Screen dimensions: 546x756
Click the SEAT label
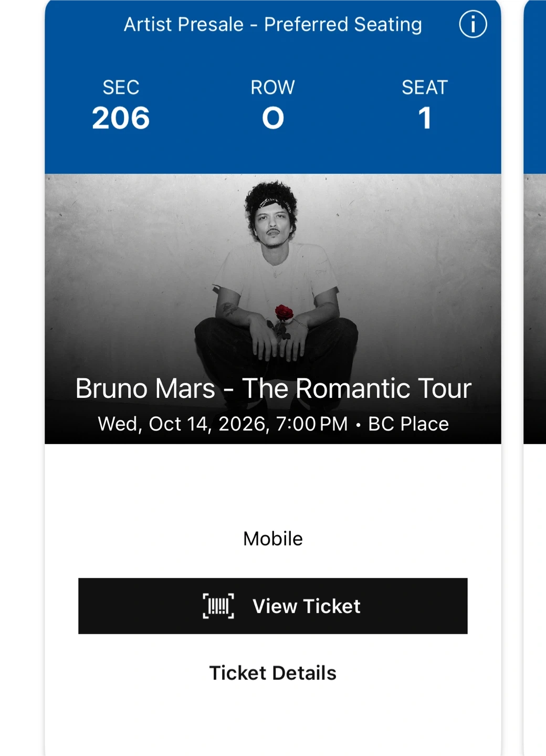425,87
